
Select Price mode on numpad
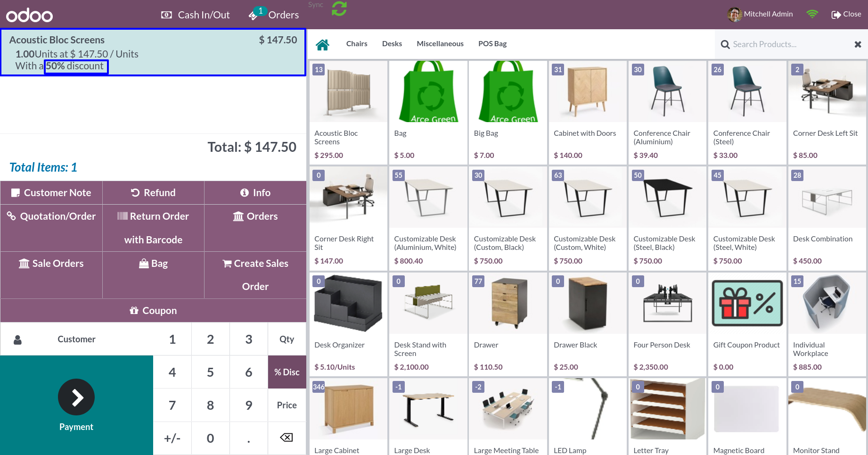[287, 405]
